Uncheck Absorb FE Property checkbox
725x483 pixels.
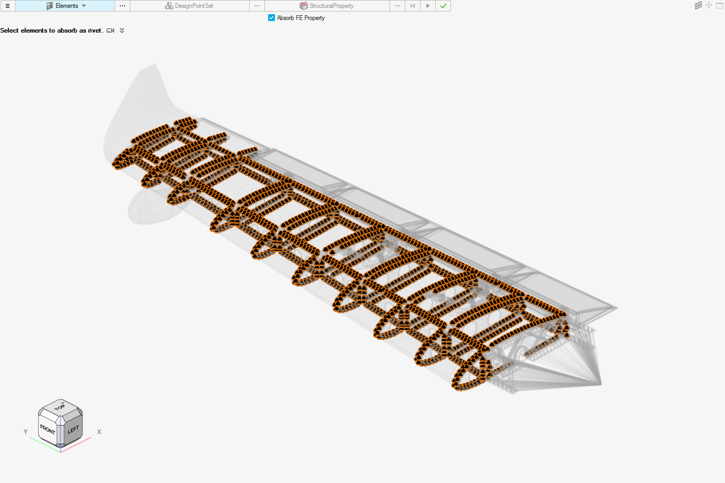point(271,18)
